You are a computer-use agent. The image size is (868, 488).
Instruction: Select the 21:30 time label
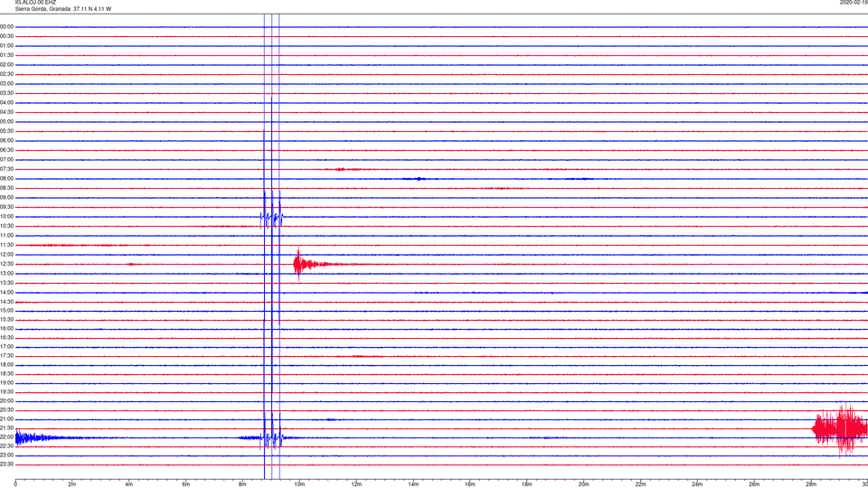click(x=6, y=427)
